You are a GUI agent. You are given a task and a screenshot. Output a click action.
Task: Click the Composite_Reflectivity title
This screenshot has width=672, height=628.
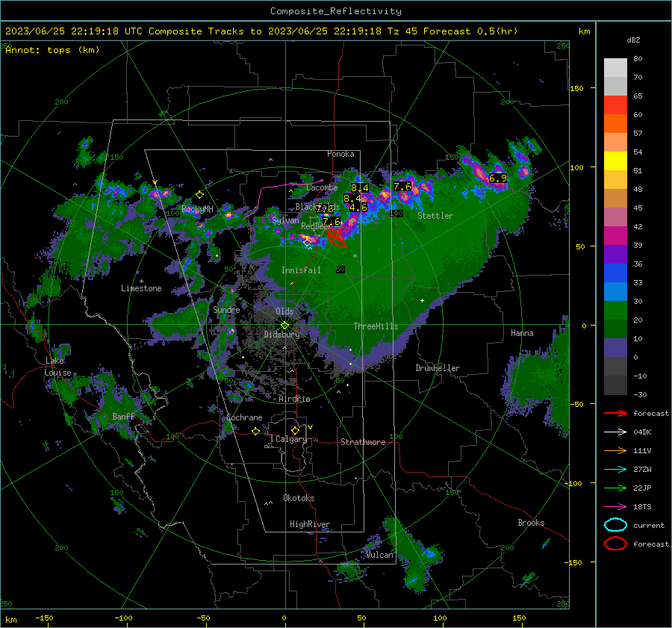coord(336,11)
